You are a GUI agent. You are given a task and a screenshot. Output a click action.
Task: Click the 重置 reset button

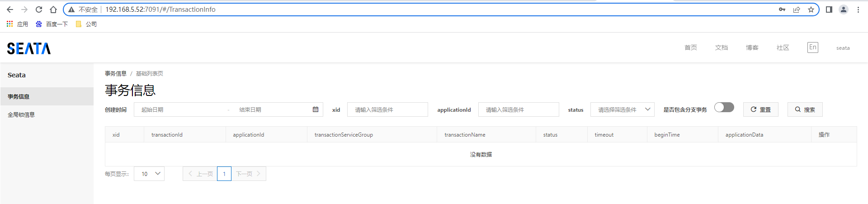[x=761, y=109]
